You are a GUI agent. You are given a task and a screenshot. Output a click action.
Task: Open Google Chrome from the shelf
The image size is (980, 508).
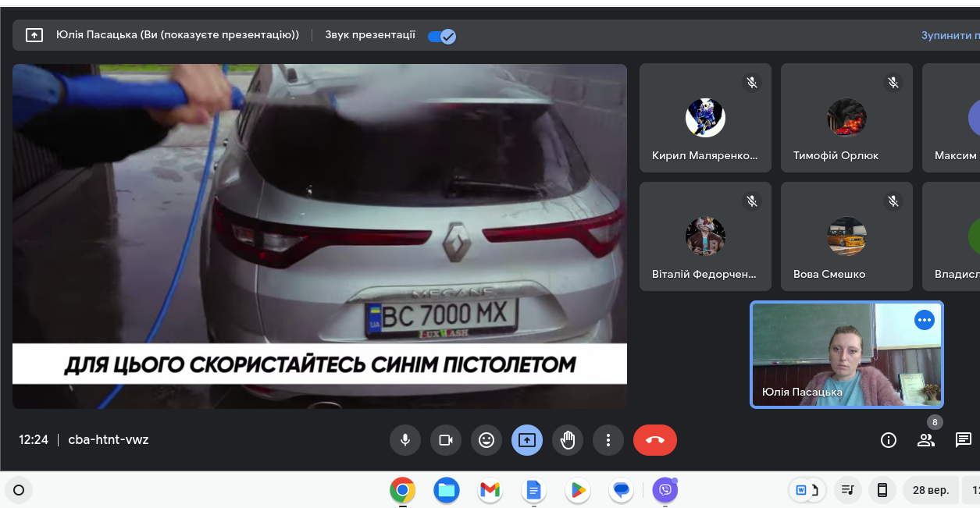[402, 490]
